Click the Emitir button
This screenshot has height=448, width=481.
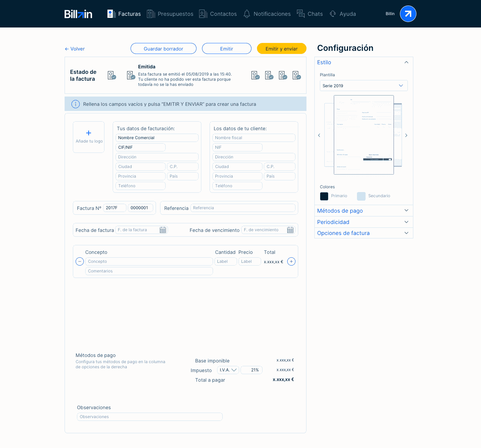[x=227, y=48]
